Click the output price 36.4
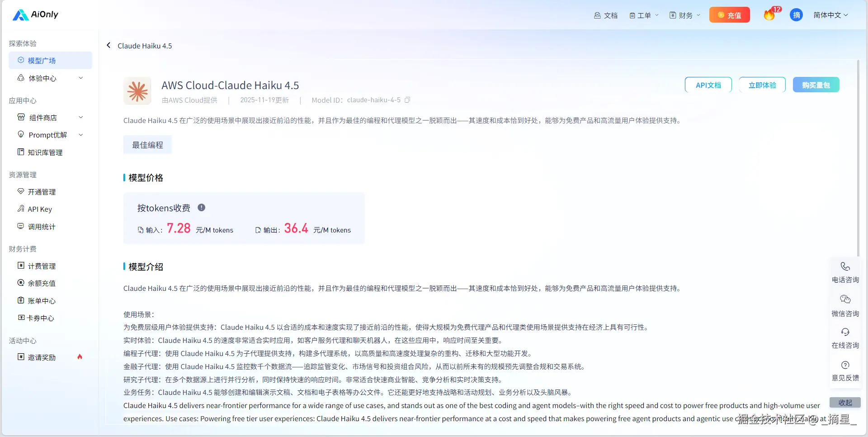Viewport: 868px width, 437px height. (x=296, y=228)
